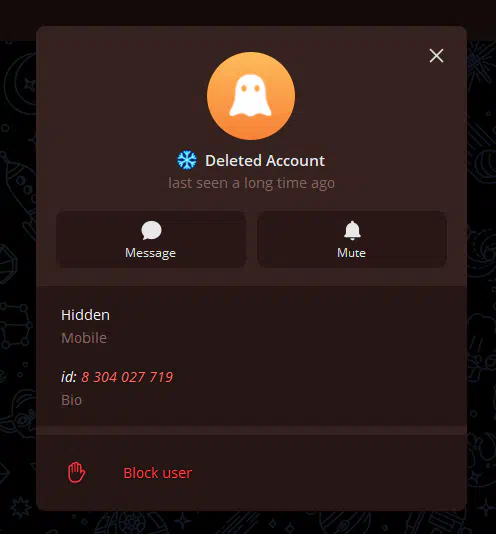Select the Bio label

[72, 400]
